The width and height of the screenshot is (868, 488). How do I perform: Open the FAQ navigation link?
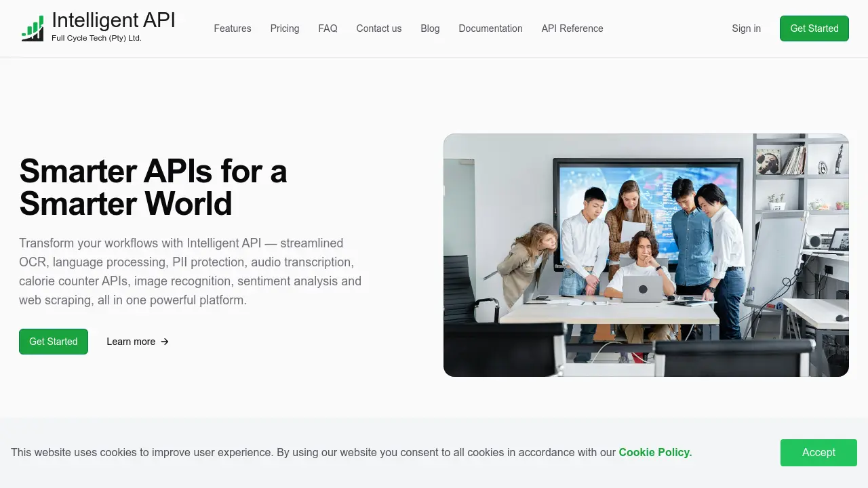[328, 28]
